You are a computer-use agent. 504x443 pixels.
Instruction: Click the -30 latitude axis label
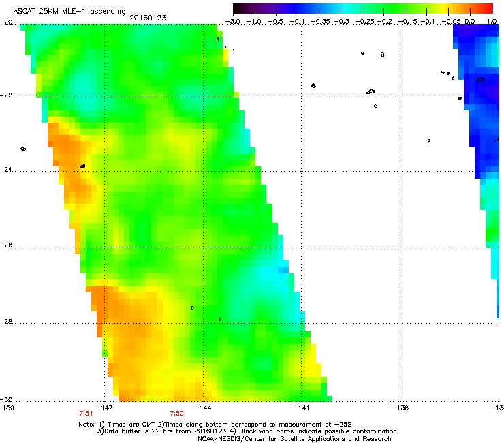tap(6, 399)
